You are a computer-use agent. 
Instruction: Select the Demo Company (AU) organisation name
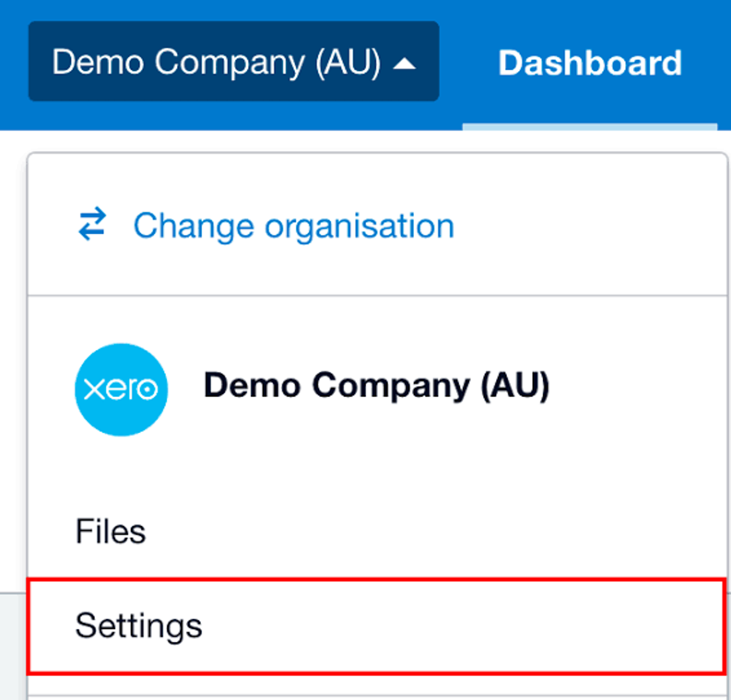[376, 386]
